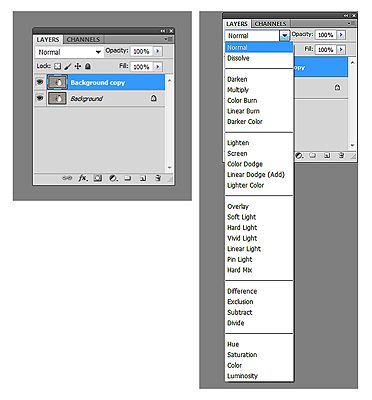
Task: Click Fill value field in left panel
Action: pyautogui.click(x=141, y=67)
